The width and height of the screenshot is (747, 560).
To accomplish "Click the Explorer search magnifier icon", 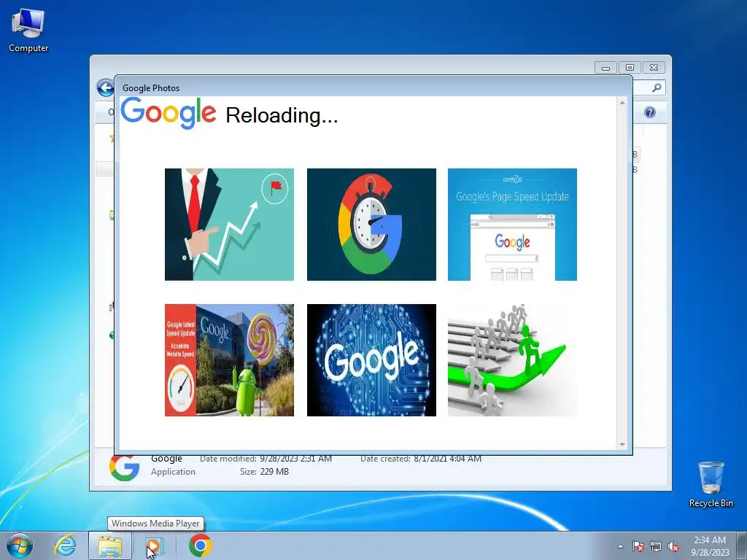I will coord(657,87).
